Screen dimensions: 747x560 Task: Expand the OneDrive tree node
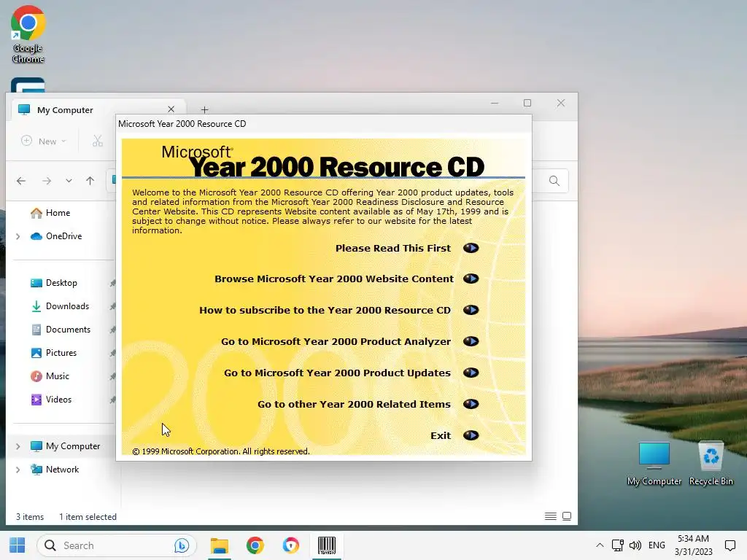pyautogui.click(x=18, y=236)
